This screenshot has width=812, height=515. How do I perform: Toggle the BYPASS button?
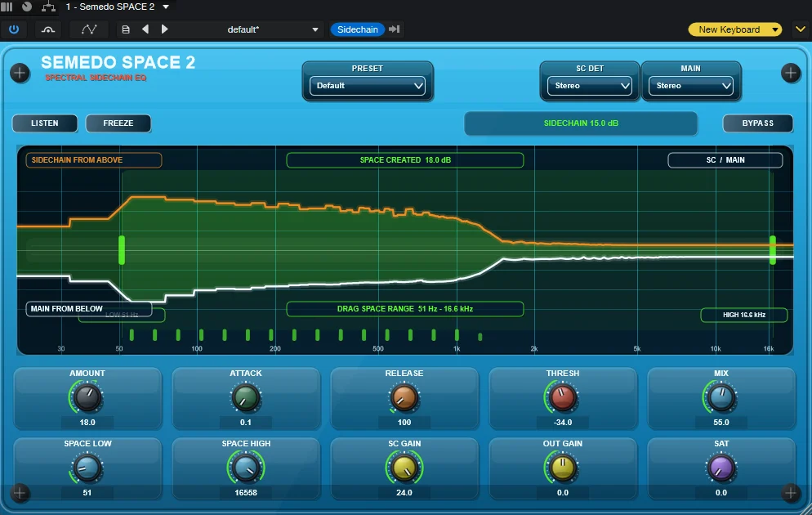(x=757, y=123)
